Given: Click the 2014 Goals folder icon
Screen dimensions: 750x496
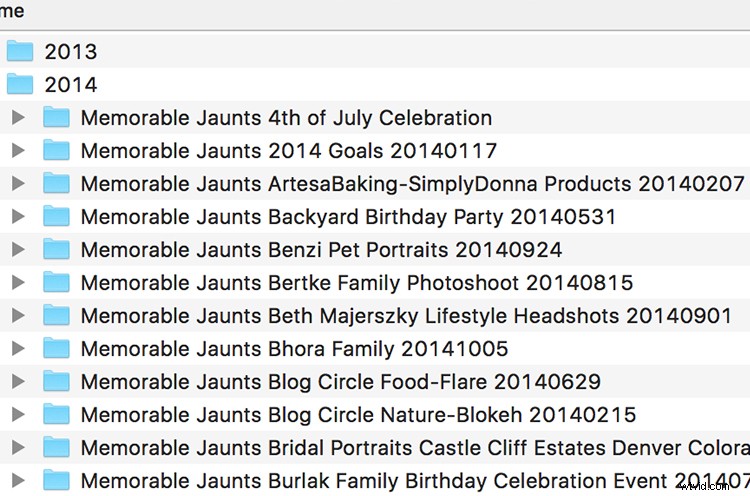Looking at the screenshot, I should (x=56, y=151).
